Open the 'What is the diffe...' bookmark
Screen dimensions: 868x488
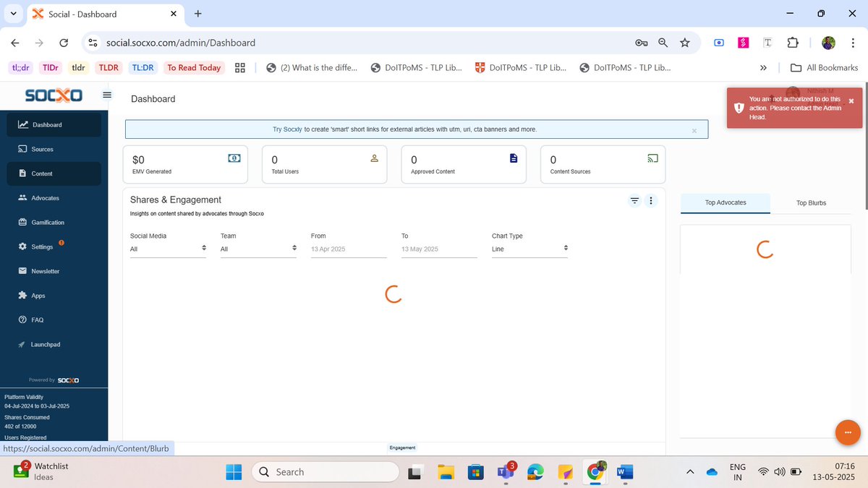(x=312, y=67)
